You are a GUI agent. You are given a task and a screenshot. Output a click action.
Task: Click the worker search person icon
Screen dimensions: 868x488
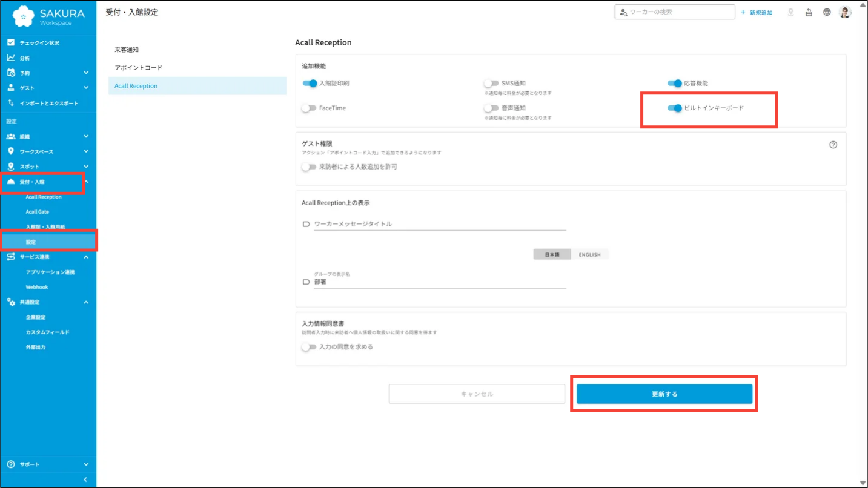tap(623, 12)
